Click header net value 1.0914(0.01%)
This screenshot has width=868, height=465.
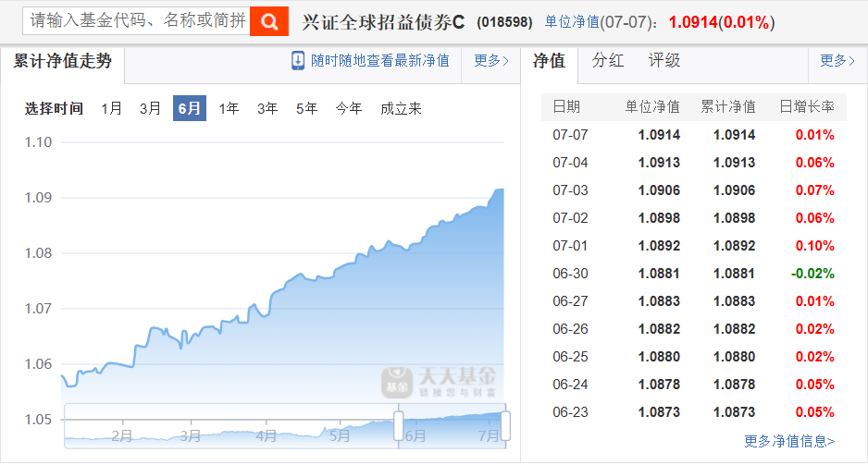coord(722,22)
